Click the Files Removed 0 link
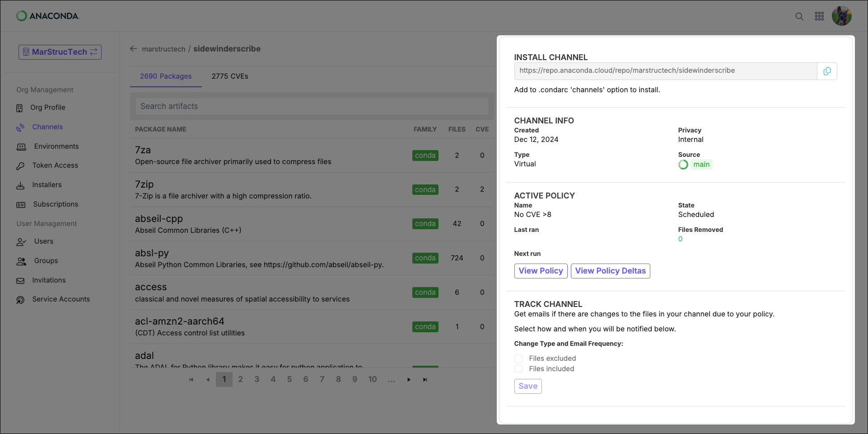The width and height of the screenshot is (868, 434). pos(680,239)
